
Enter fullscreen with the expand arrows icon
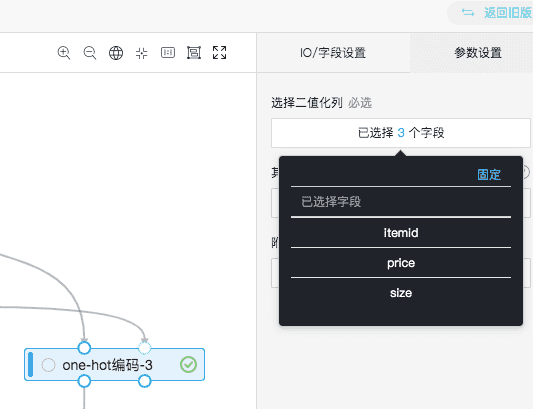pyautogui.click(x=220, y=53)
